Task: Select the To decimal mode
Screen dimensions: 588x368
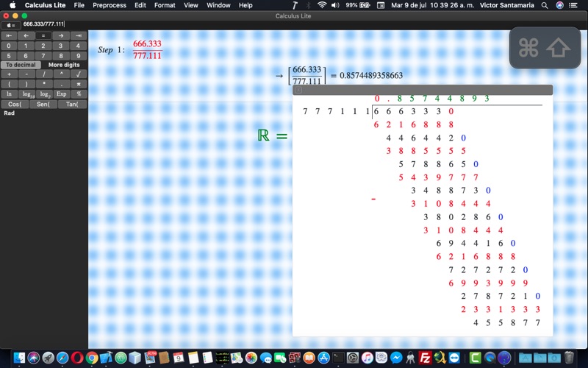Action: (x=21, y=65)
